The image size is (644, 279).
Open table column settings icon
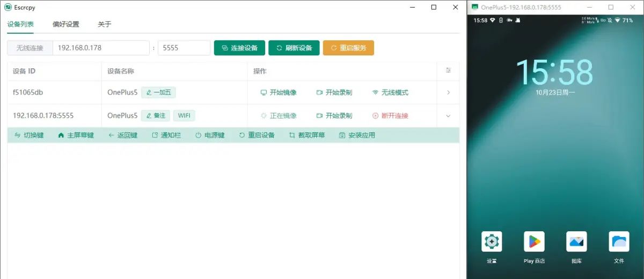pyautogui.click(x=449, y=70)
